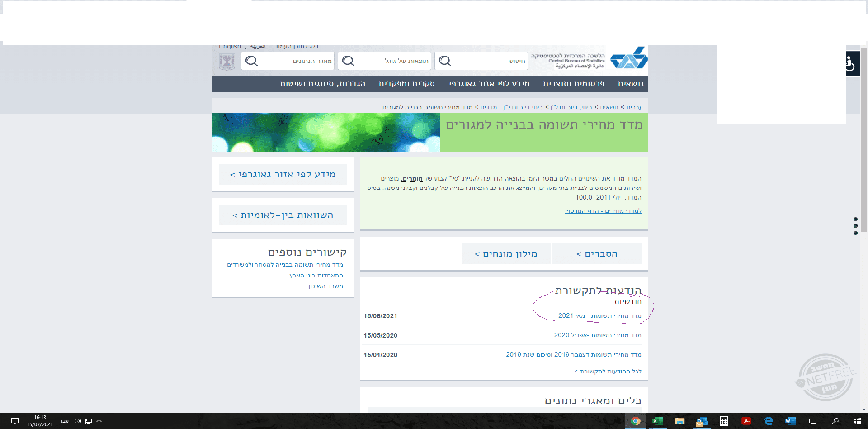
Task: Click the magnifier in the חיפוש search box
Action: point(445,61)
